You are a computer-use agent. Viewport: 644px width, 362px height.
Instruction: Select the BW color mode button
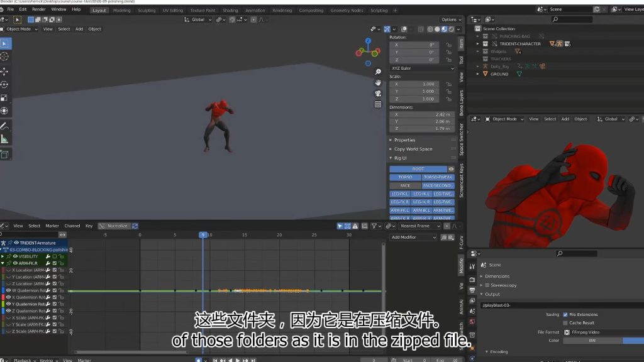[x=592, y=341]
